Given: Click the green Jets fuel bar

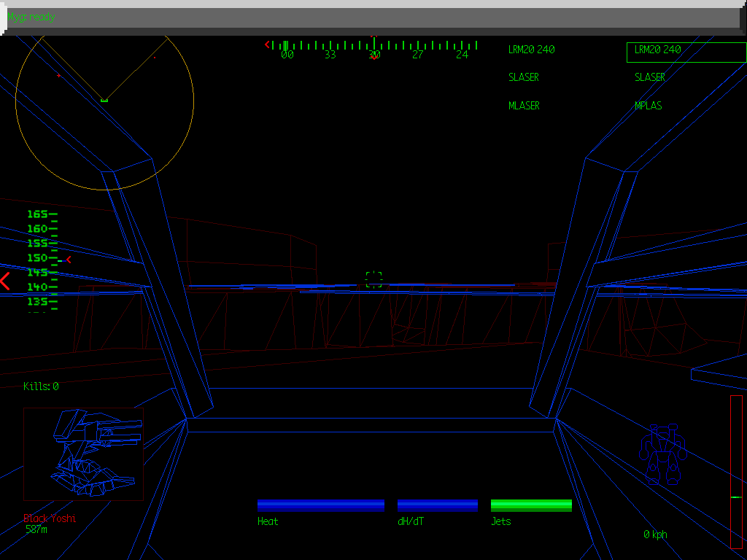Looking at the screenshot, I should pyautogui.click(x=531, y=505).
